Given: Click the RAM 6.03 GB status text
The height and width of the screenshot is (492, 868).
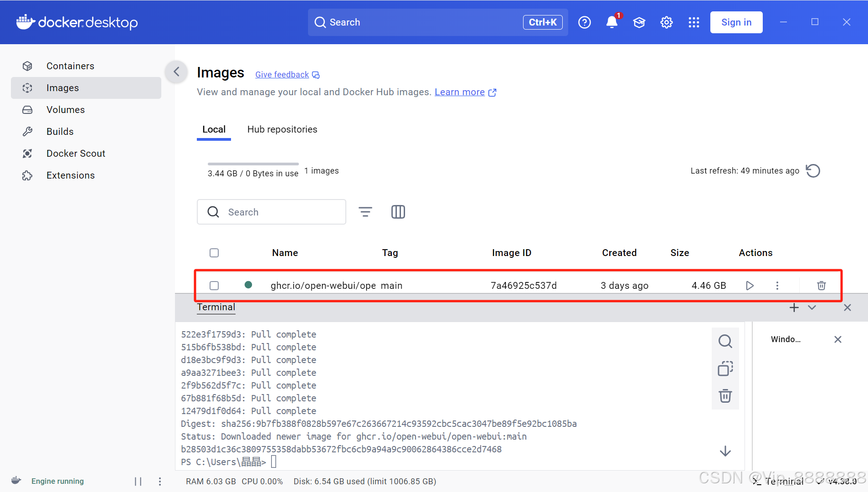Looking at the screenshot, I should click(211, 482).
